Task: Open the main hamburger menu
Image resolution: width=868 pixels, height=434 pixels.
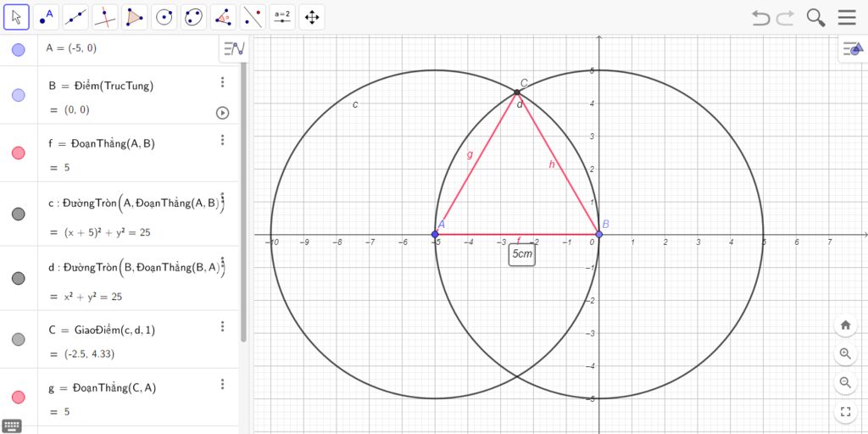Action: (847, 18)
